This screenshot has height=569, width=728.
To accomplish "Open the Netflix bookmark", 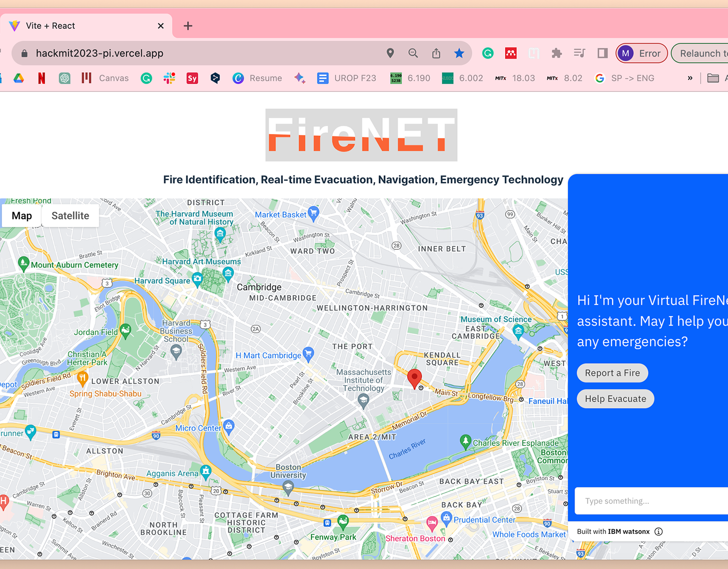I will 42,78.
